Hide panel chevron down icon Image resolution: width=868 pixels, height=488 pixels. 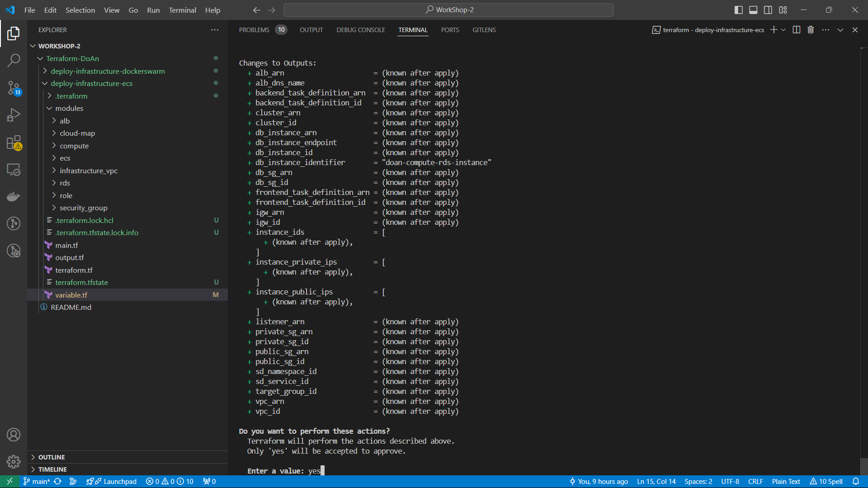[840, 30]
